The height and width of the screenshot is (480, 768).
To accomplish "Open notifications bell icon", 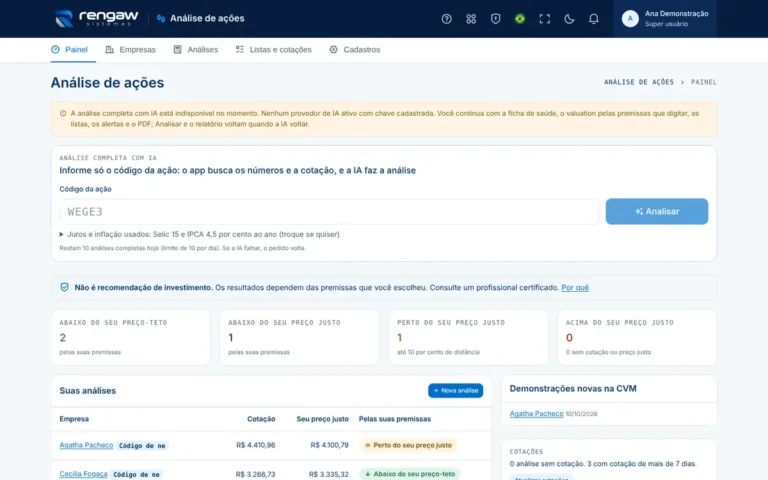I will 593,19.
